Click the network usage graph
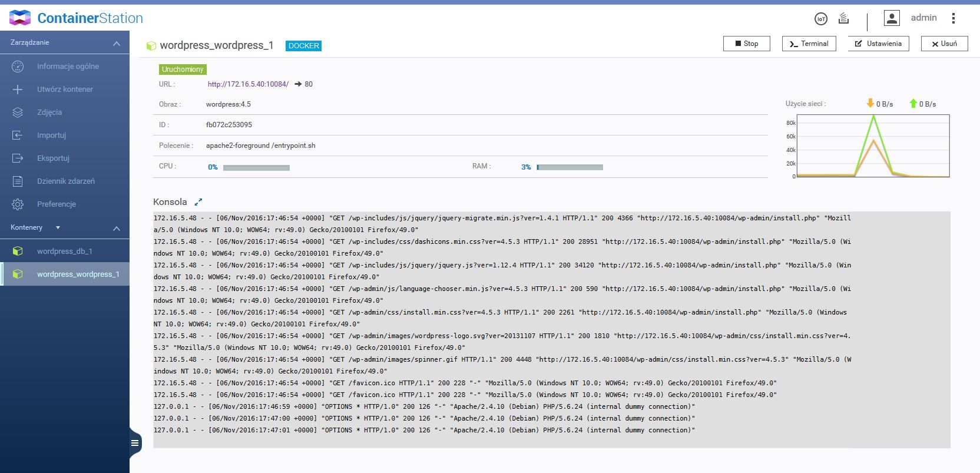 pyautogui.click(x=873, y=145)
